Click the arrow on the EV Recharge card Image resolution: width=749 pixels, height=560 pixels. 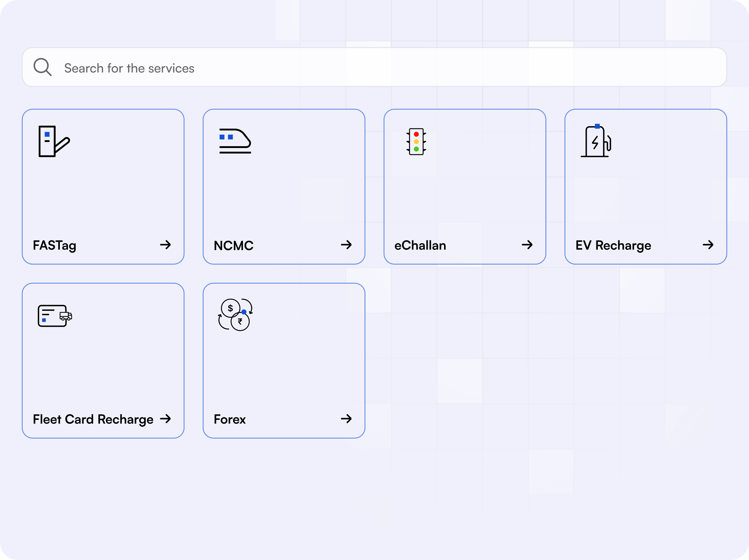click(708, 245)
